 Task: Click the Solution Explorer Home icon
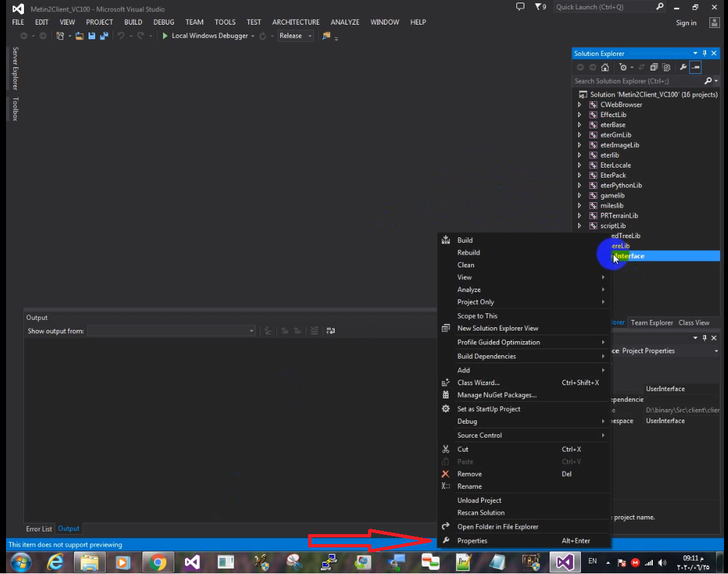(605, 67)
